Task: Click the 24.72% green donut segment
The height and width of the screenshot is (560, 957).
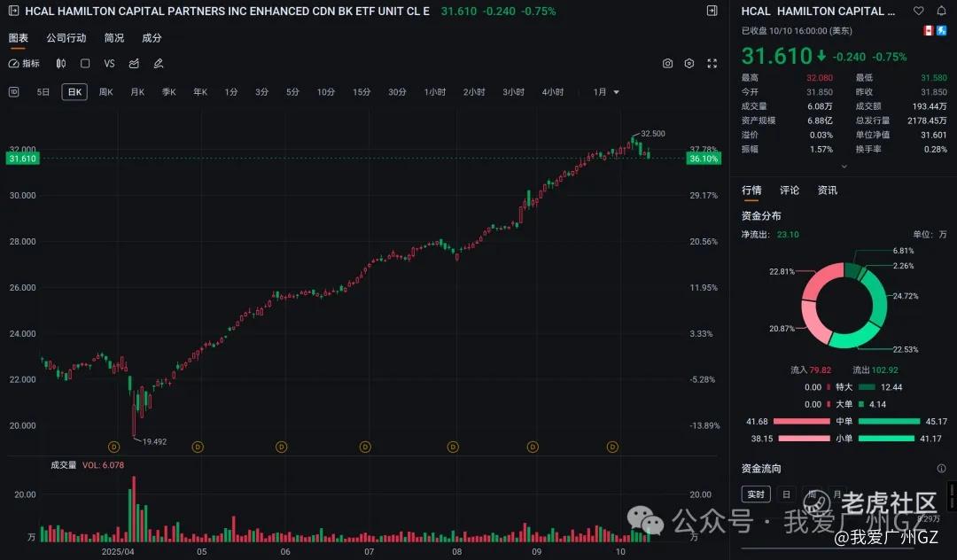Action: tap(878, 298)
